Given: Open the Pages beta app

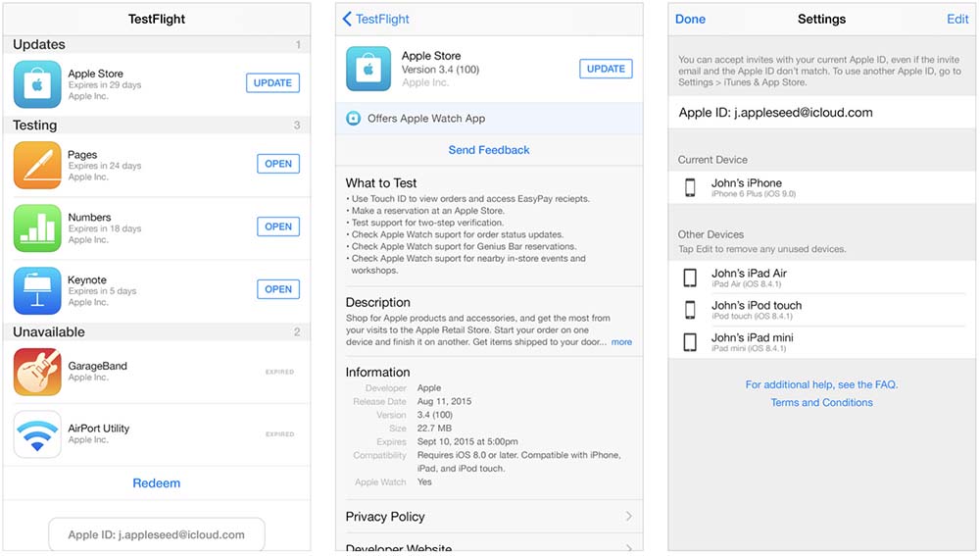Looking at the screenshot, I should [278, 164].
